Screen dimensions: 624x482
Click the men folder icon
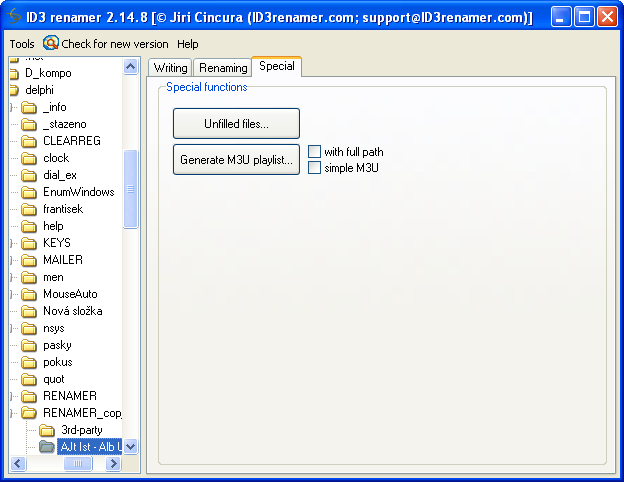[x=29, y=277]
